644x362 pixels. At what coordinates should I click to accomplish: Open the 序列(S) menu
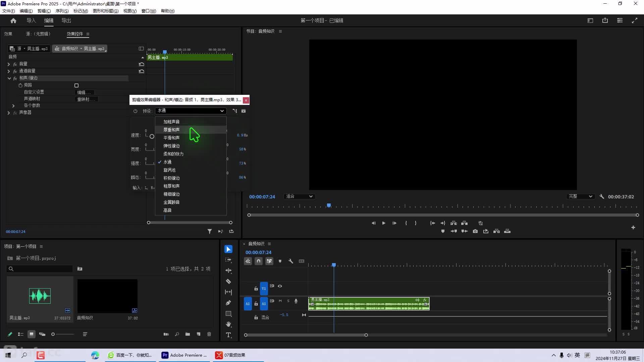click(x=62, y=11)
